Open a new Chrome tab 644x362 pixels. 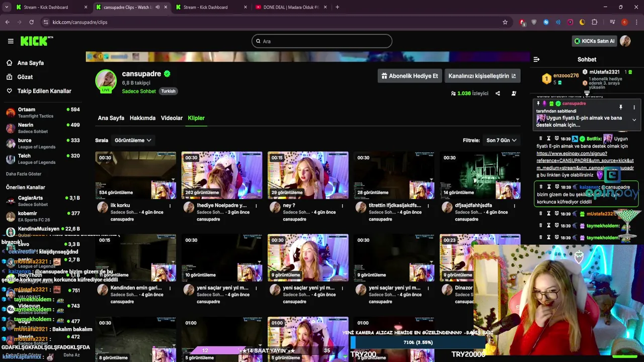click(337, 7)
